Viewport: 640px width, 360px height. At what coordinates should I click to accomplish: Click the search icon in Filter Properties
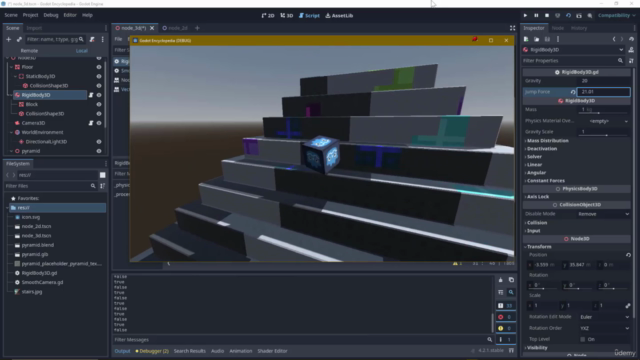(620, 61)
